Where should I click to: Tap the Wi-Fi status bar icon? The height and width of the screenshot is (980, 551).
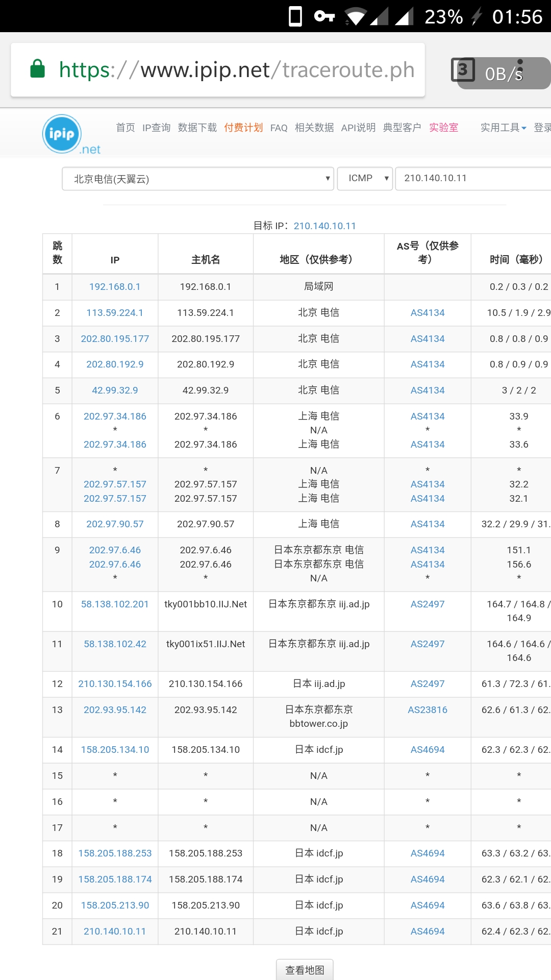pos(355,16)
